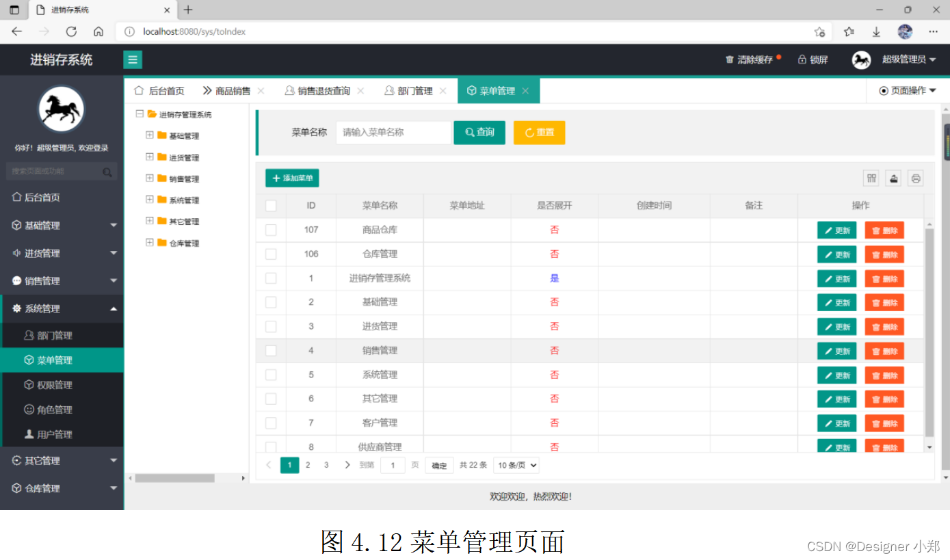Click 更新 button for row 商品仓库

pyautogui.click(x=836, y=230)
